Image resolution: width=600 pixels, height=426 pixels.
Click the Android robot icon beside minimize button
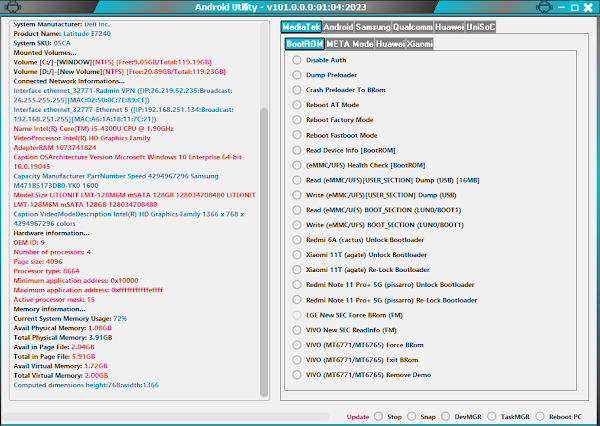[x=545, y=7]
